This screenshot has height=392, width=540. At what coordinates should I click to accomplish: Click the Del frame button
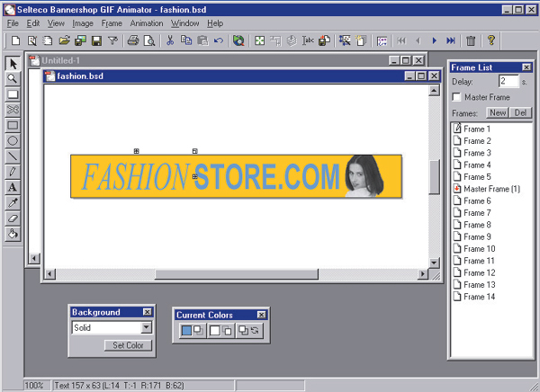click(x=520, y=112)
